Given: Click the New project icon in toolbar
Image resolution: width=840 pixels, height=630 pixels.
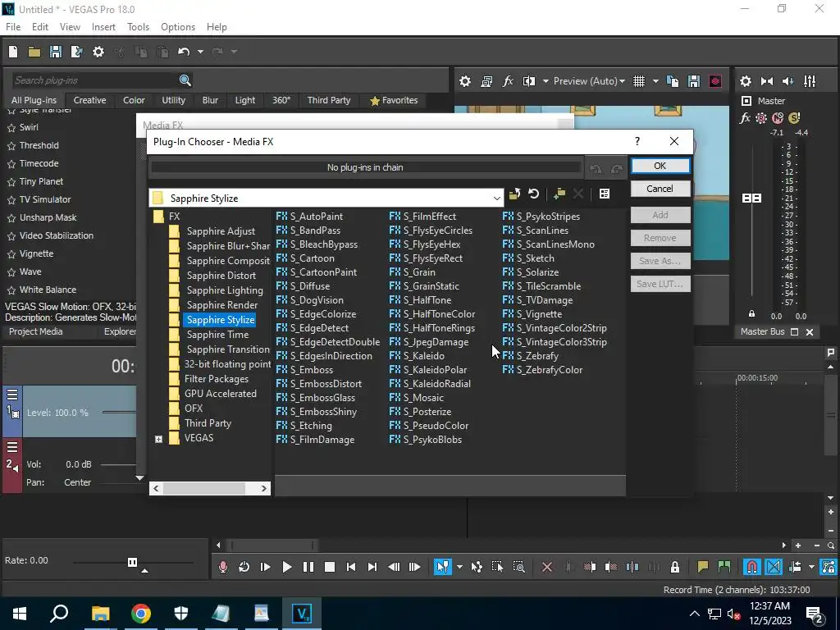Looking at the screenshot, I should click(x=13, y=52).
